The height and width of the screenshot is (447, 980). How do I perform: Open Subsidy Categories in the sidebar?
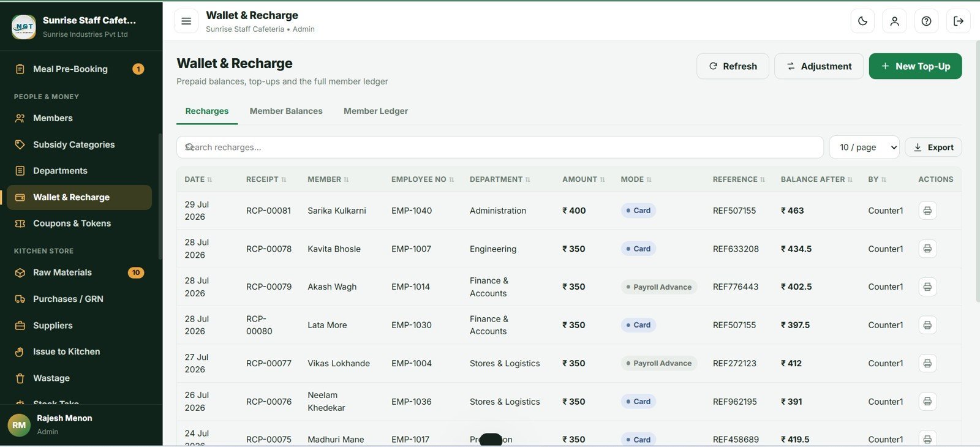click(x=79, y=145)
